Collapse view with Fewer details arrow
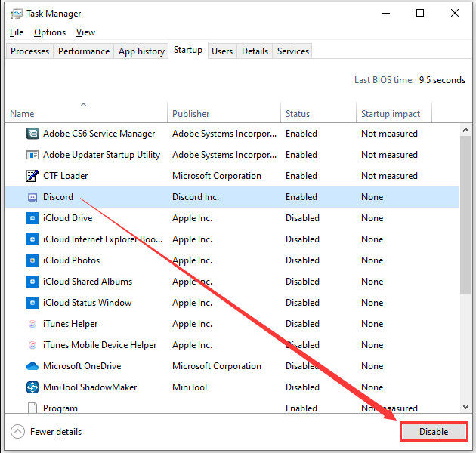Image resolution: width=476 pixels, height=453 pixels. (x=17, y=431)
